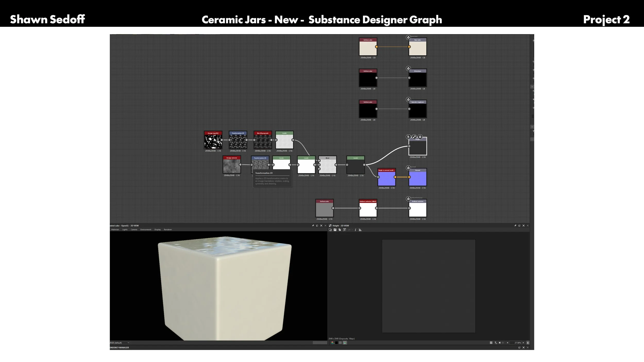Click the beige Uniform color node feeding Base color

[368, 47]
